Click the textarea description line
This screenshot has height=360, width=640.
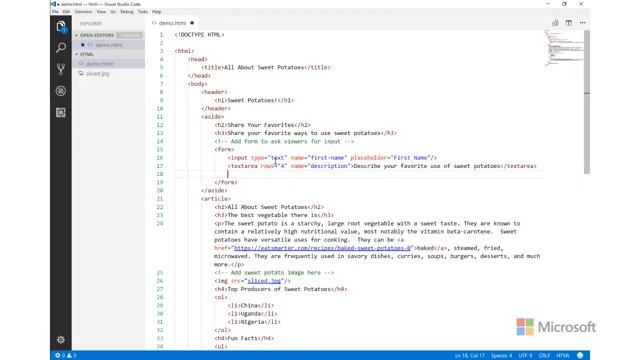(x=382, y=166)
